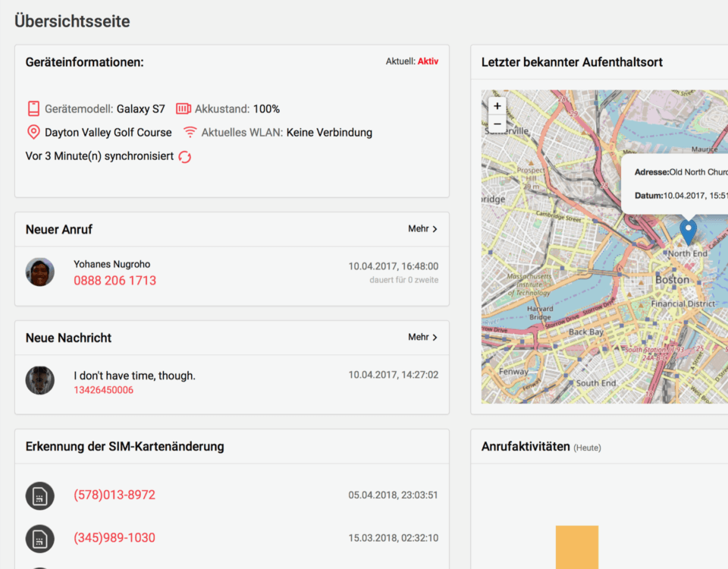
Task: Click the battery level icon
Action: (184, 108)
